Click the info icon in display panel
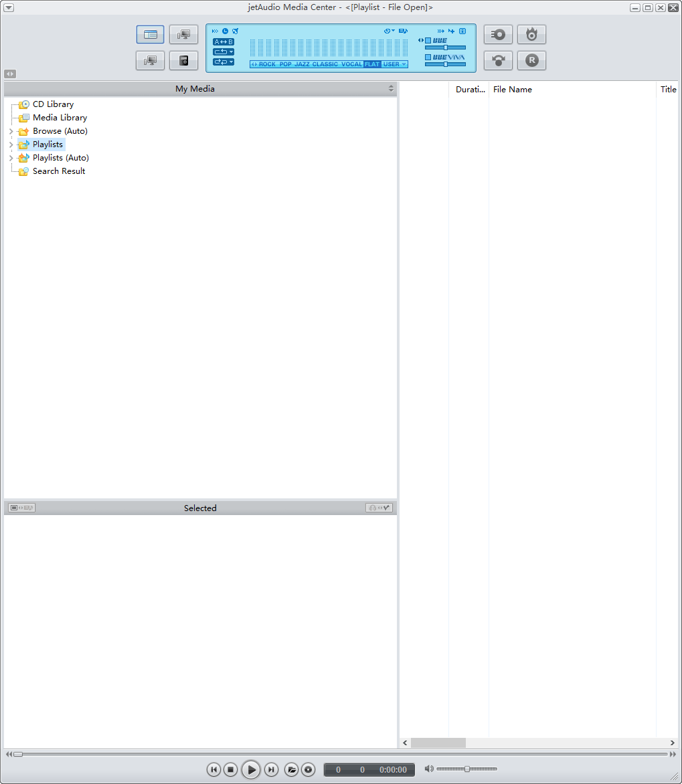Image resolution: width=682 pixels, height=784 pixels. point(462,31)
